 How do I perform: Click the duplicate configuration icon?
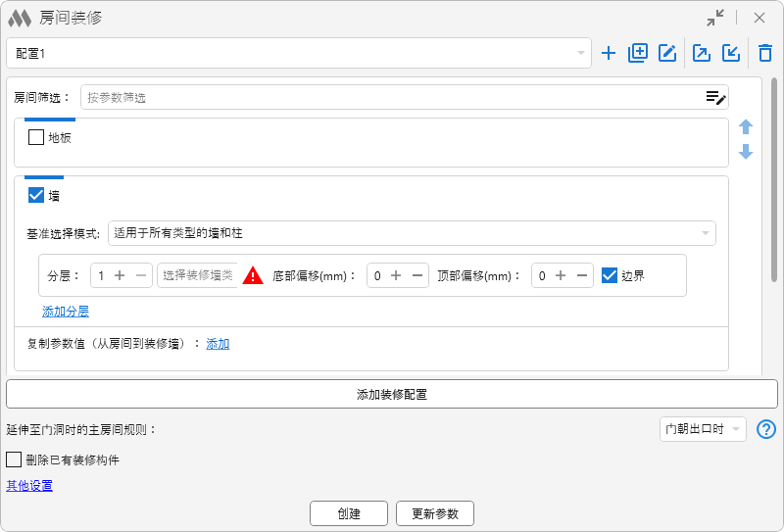pyautogui.click(x=638, y=54)
